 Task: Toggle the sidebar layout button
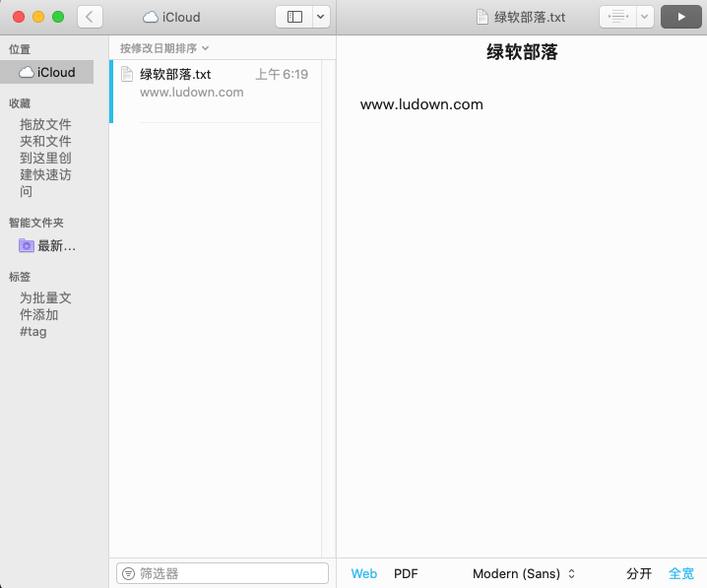294,17
